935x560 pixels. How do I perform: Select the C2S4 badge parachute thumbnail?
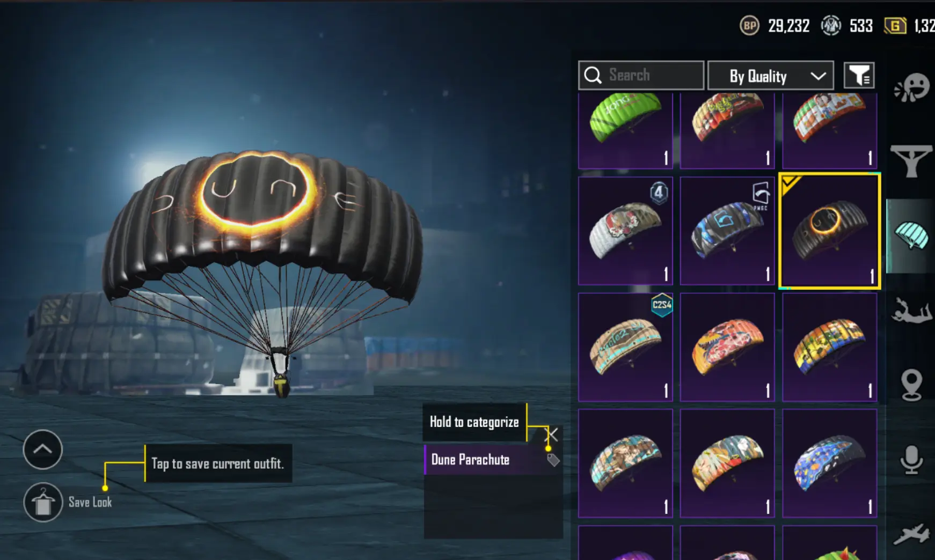(x=625, y=347)
